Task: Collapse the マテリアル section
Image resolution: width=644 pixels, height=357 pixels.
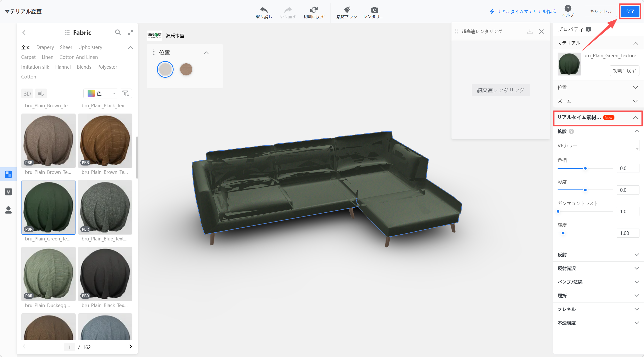Action: click(635, 43)
